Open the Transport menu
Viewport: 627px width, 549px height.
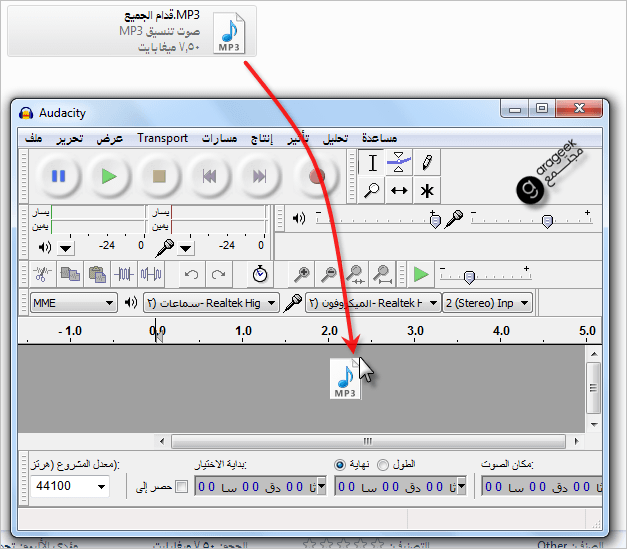pyautogui.click(x=162, y=138)
